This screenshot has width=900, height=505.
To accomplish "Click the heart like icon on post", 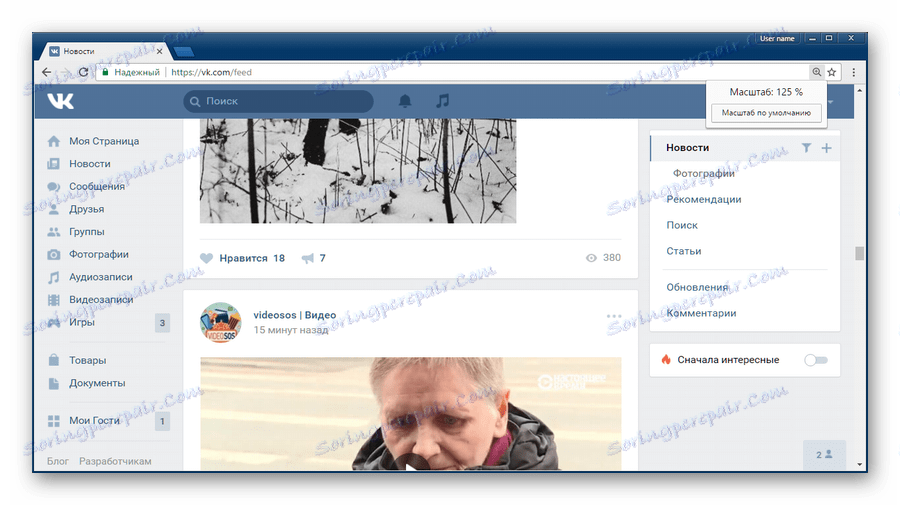I will pos(207,258).
